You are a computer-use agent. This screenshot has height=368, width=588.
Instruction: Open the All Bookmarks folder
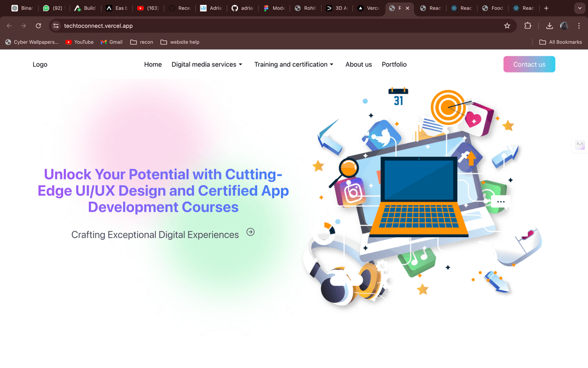coord(560,42)
